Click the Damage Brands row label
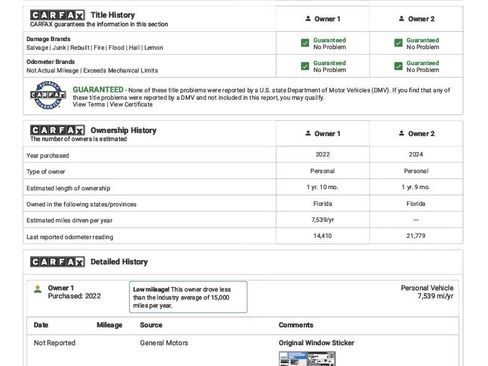Screen dimensions: 488x366 tap(48, 39)
